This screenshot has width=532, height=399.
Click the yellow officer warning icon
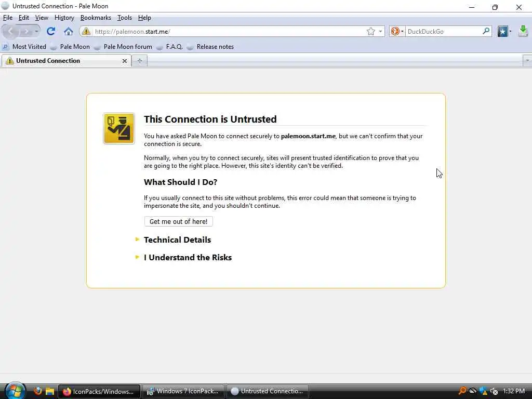coord(119,129)
